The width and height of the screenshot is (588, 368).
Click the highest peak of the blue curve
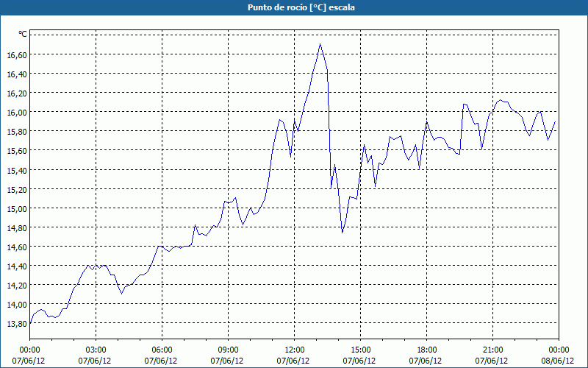(x=320, y=44)
